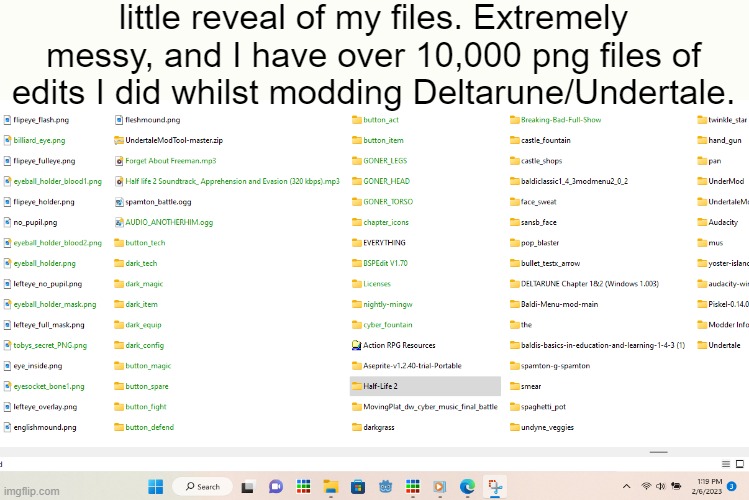Open the Windows Start menu
This screenshot has width=749, height=500.
tap(156, 487)
